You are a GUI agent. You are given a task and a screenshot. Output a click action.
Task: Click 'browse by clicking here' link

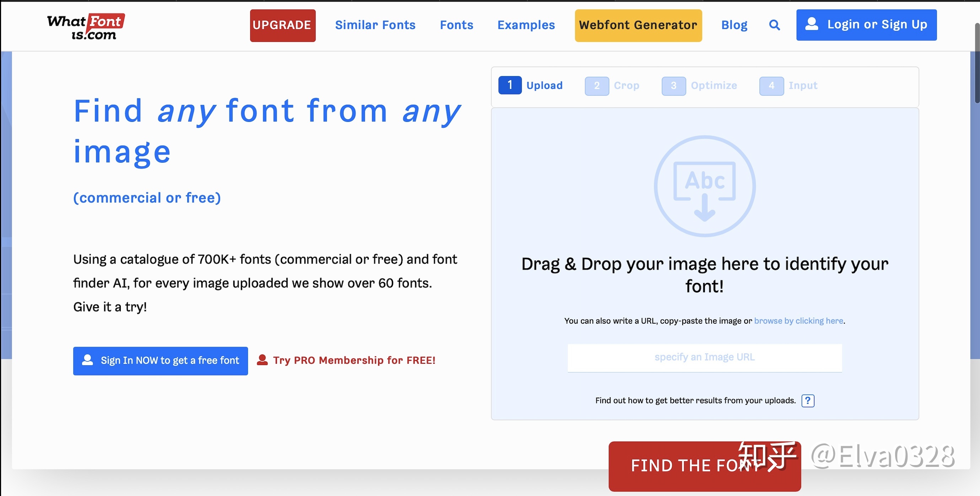point(798,320)
